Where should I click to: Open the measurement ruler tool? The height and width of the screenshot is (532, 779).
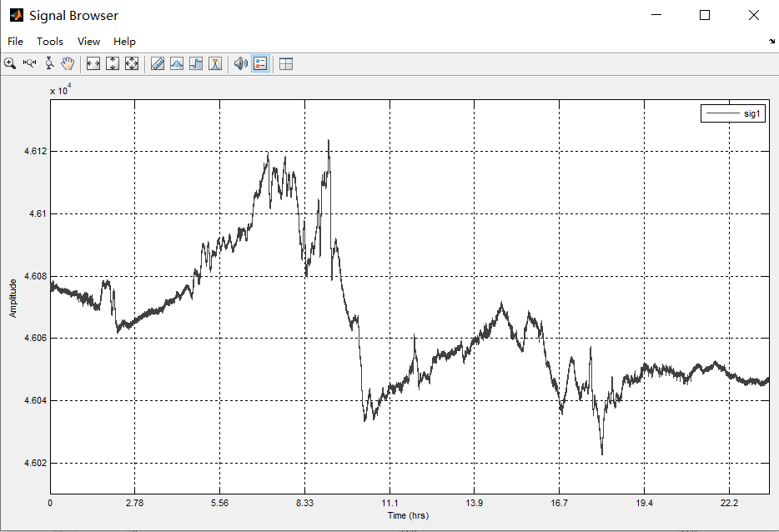pos(158,63)
